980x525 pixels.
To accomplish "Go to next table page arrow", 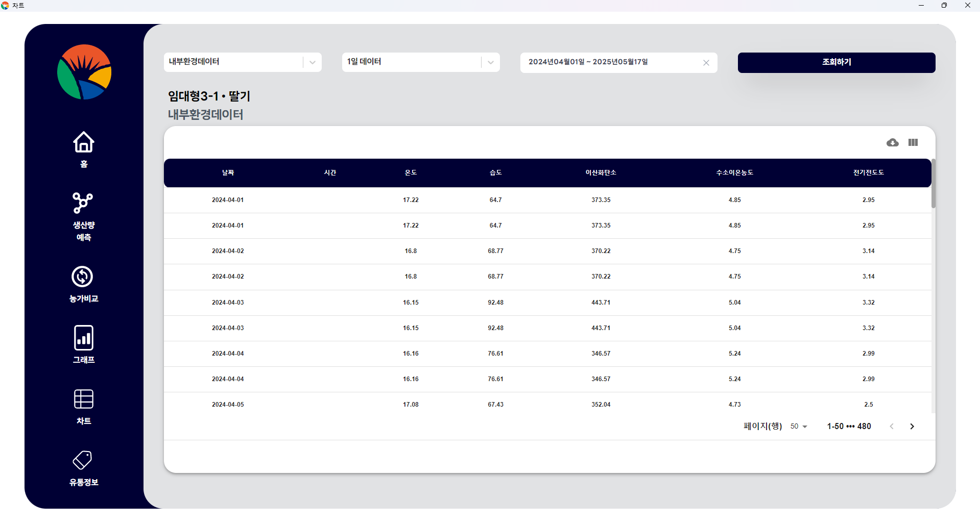I will tap(912, 427).
